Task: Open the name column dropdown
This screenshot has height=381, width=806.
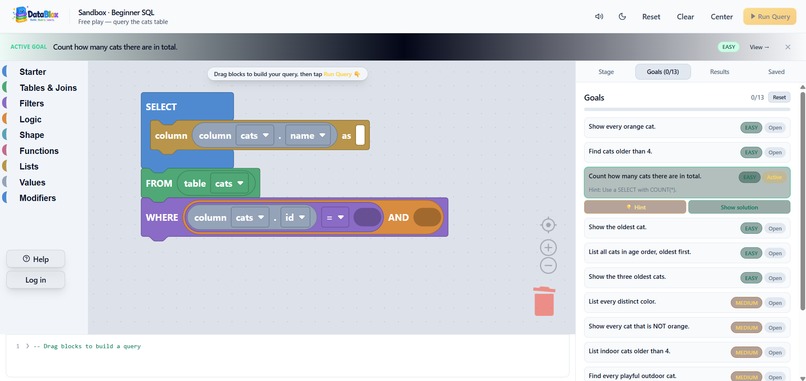Action: coord(308,136)
